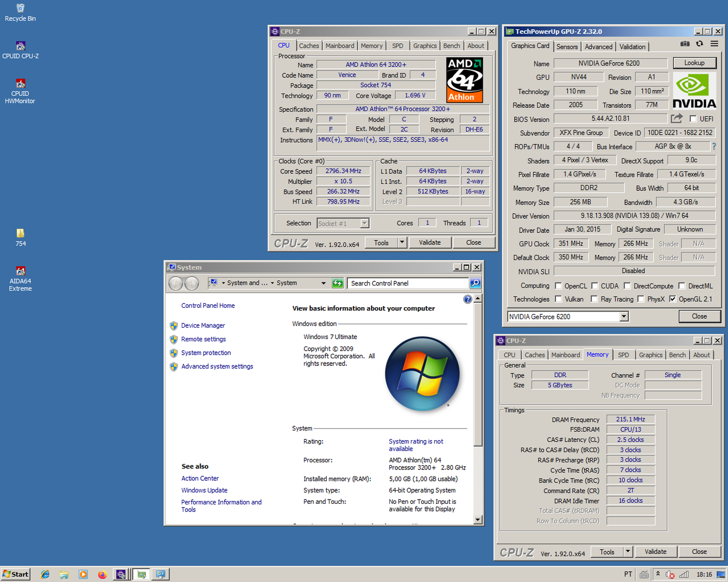Open GPU-Z hamburger menu icon
The width and height of the screenshot is (728, 582).
(x=714, y=44)
